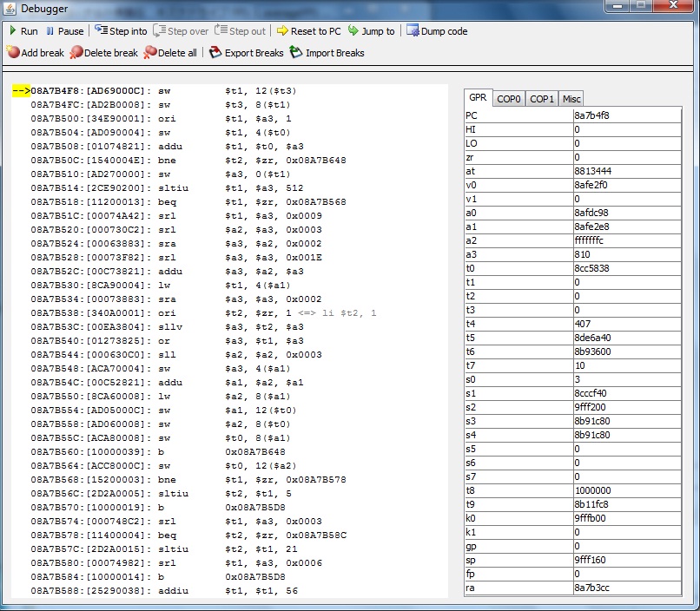Click the Import Breaks icon
Viewport: 700px width, 611px height.
click(296, 53)
